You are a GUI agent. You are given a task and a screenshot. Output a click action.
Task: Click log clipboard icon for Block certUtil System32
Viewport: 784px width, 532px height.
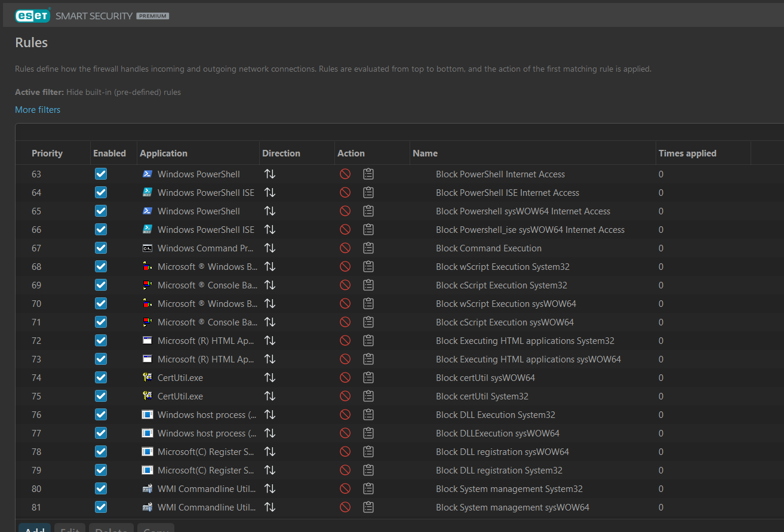368,396
